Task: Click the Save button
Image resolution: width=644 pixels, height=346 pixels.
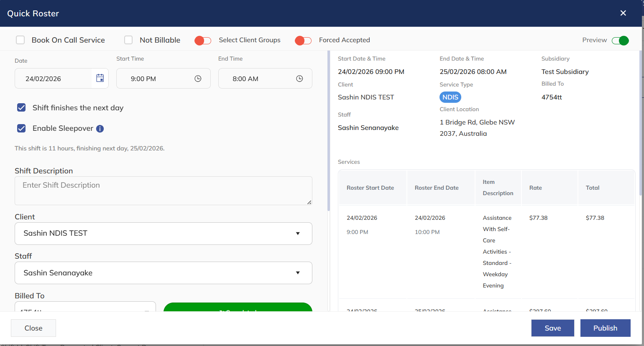Action: pos(552,328)
